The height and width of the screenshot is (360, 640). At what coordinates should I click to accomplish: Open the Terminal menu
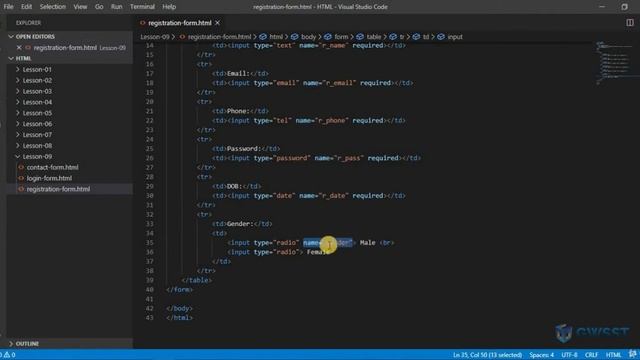(142, 7)
